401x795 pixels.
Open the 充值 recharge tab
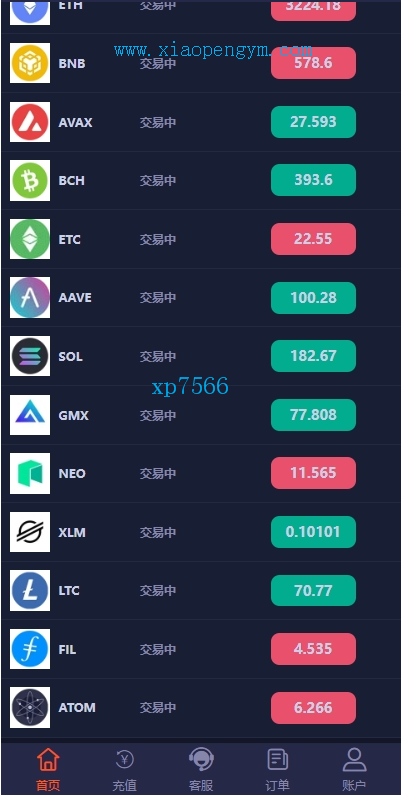pos(125,770)
